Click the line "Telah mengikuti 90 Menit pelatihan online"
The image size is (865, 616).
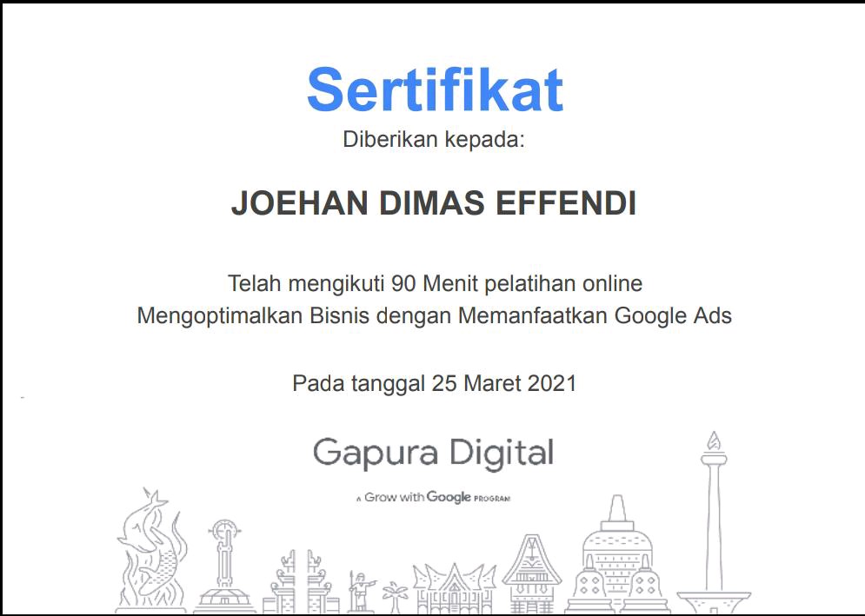coord(435,283)
